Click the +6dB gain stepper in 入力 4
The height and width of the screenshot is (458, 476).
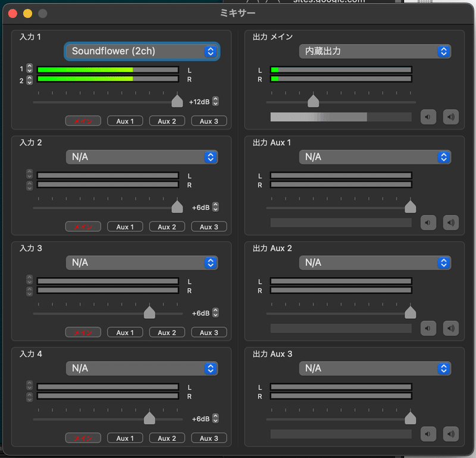click(x=215, y=418)
